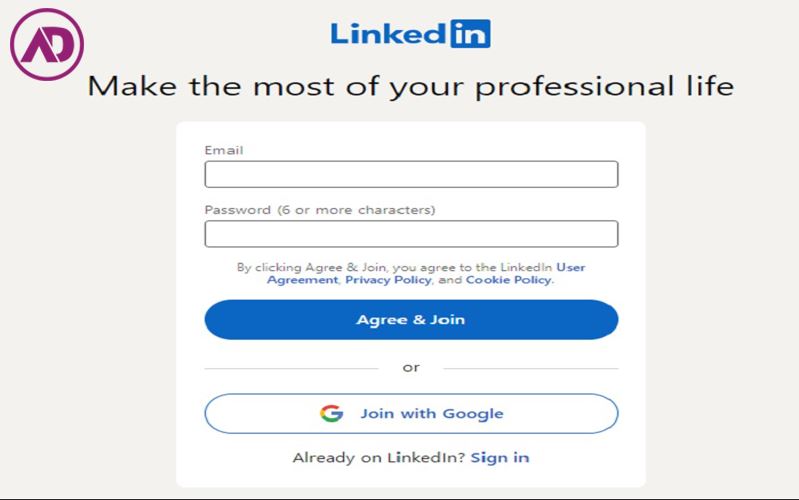This screenshot has height=500, width=799.
Task: Click the divider line right of 'or'
Action: tap(530, 368)
